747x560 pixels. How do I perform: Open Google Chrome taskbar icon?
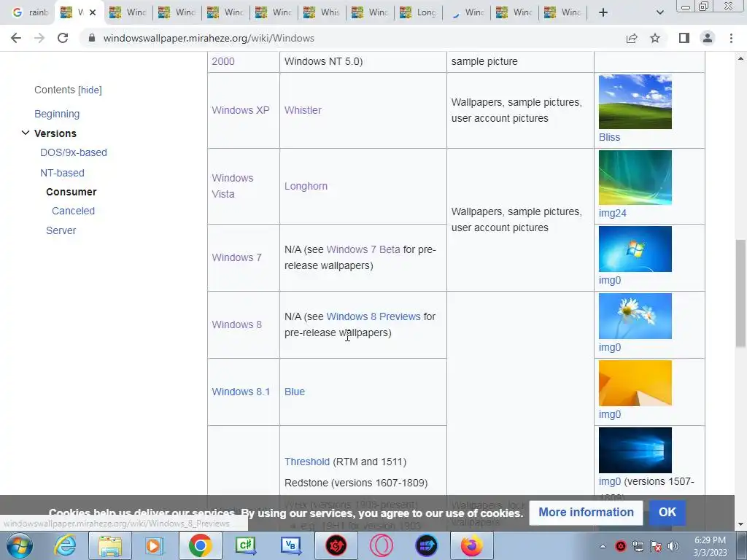(200, 545)
